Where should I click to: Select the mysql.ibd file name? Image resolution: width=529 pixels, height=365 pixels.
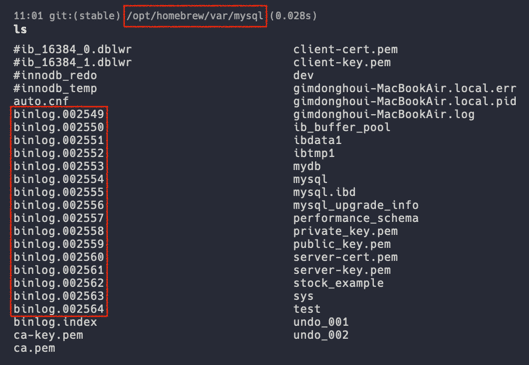point(324,192)
